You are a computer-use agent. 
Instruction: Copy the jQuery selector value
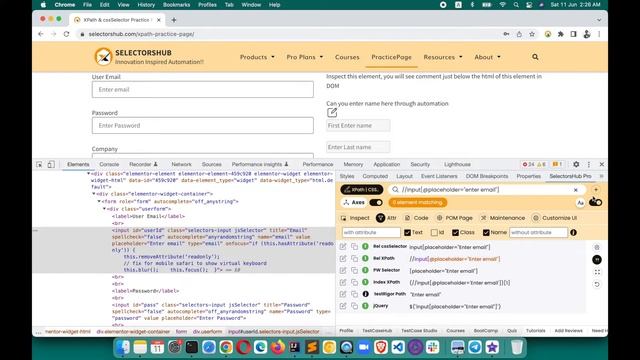click(354, 306)
